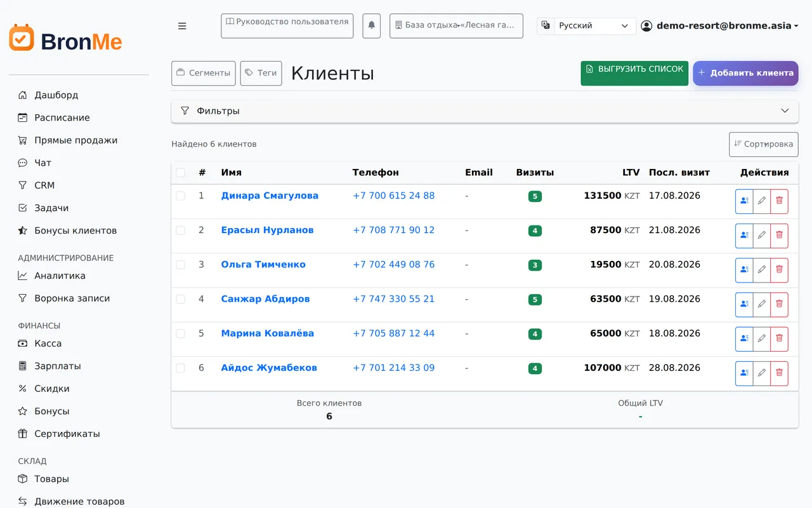Image resolution: width=812 pixels, height=508 pixels.
Task: Click the notification bell icon
Action: click(372, 26)
